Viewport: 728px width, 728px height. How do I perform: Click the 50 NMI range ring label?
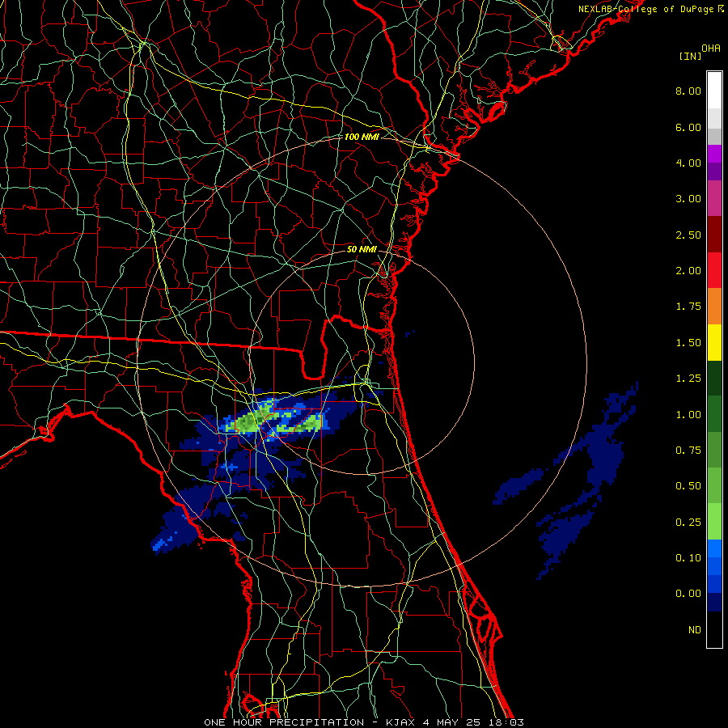pos(362,249)
